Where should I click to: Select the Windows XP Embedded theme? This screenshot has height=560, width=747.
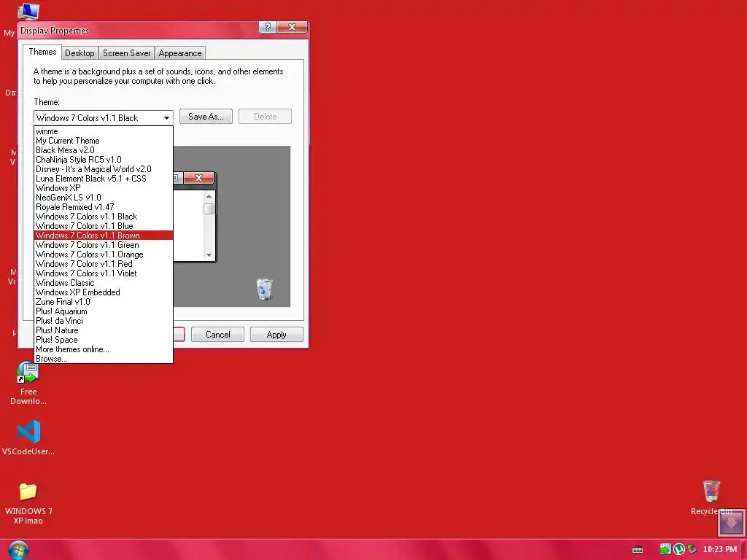point(104,292)
